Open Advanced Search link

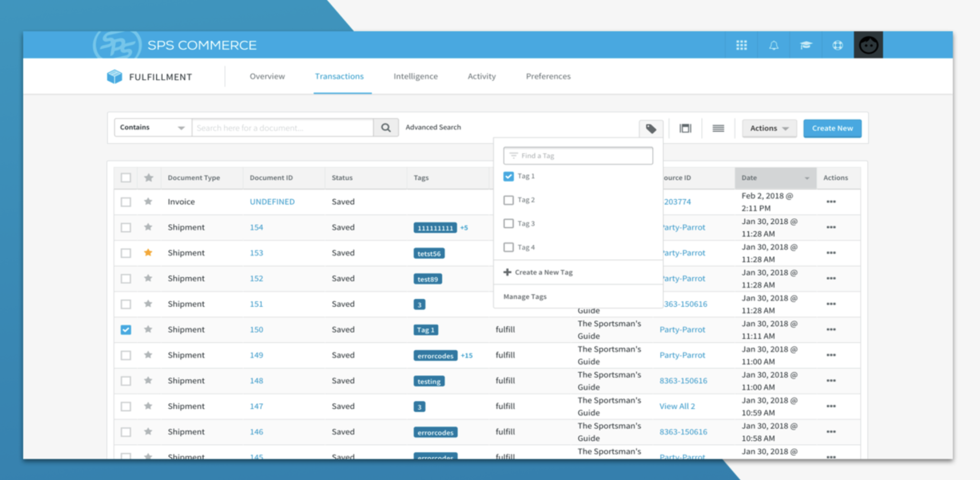pyautogui.click(x=433, y=128)
